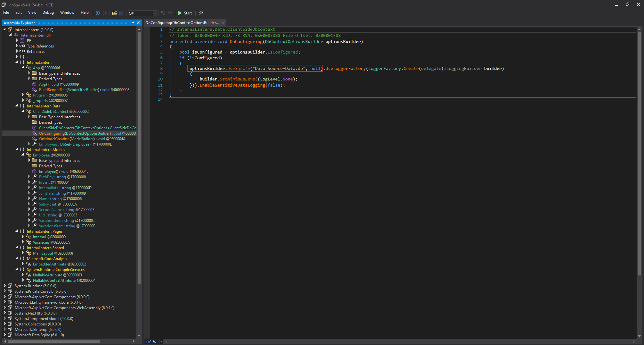Open the Window menu
644x345 pixels.
tap(67, 13)
